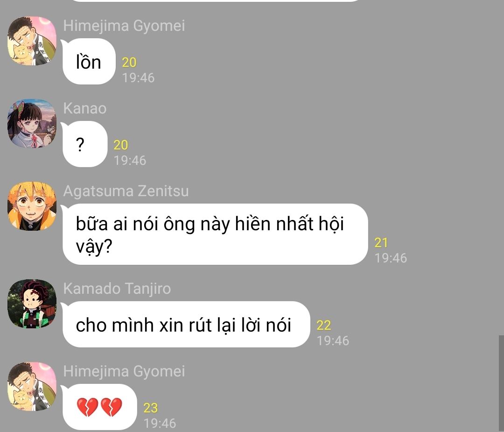Tap the top 'Himejima Gyomei' sender name
504x432 pixels.
point(124,26)
